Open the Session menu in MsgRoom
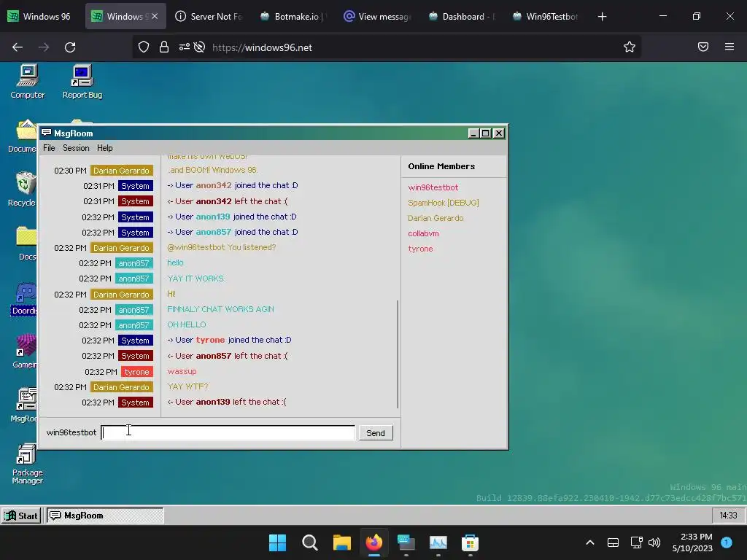This screenshot has height=560, width=747. pos(76,148)
